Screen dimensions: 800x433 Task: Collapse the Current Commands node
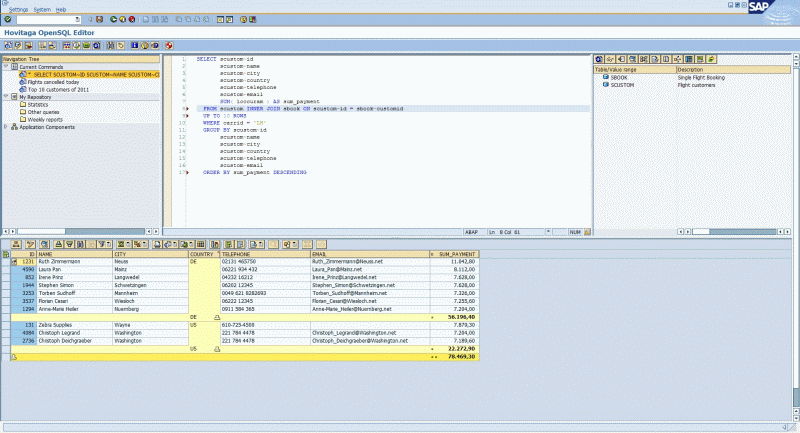point(6,67)
